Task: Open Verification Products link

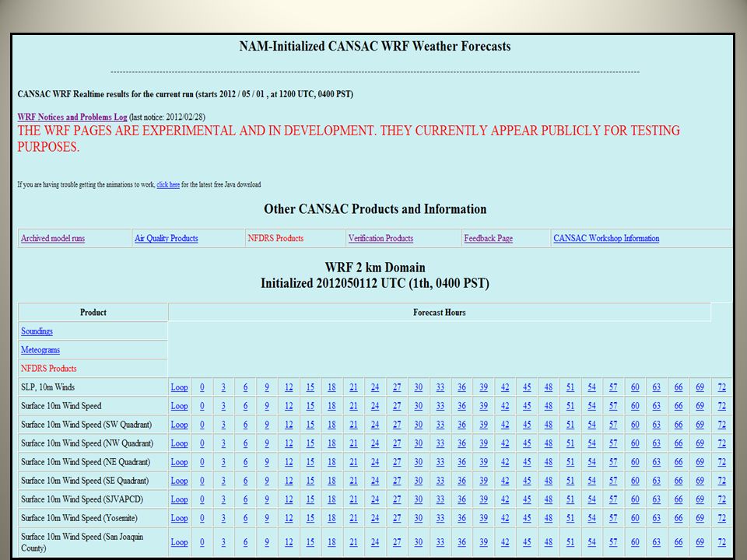Action: (381, 239)
